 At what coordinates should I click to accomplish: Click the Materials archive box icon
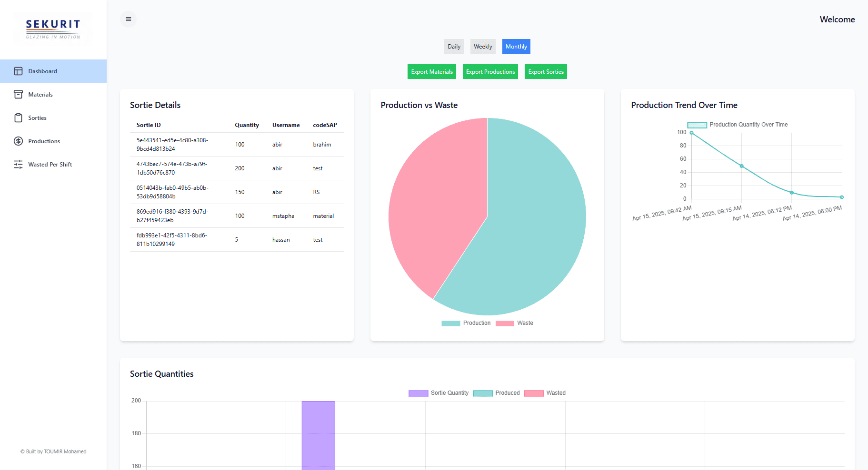tap(18, 95)
